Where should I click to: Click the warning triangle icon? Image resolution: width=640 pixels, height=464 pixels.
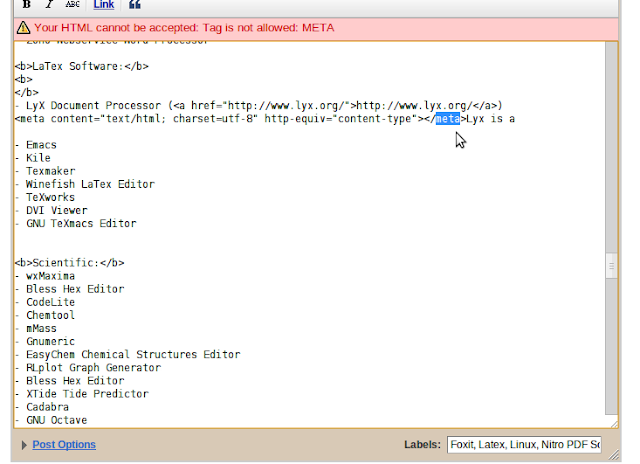23,28
